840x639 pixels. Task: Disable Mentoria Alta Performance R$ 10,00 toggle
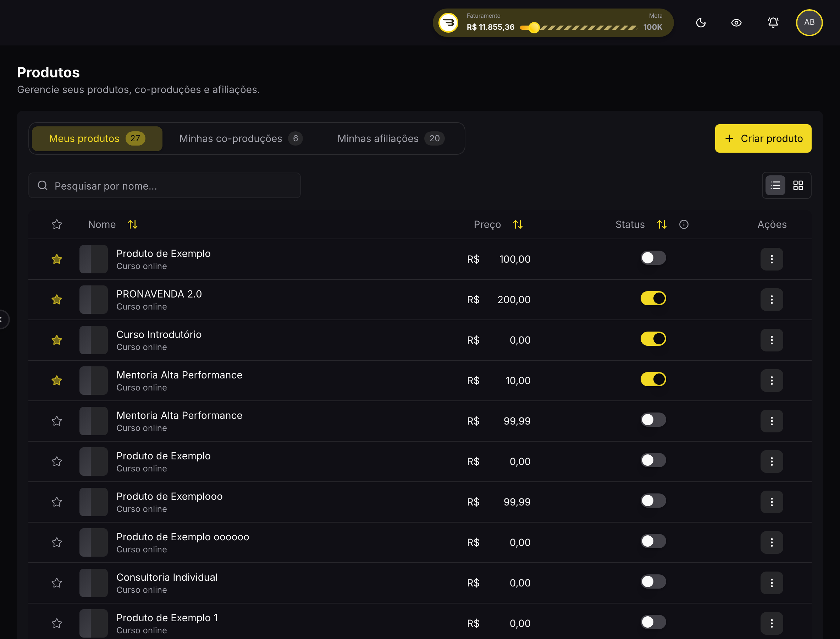point(653,379)
